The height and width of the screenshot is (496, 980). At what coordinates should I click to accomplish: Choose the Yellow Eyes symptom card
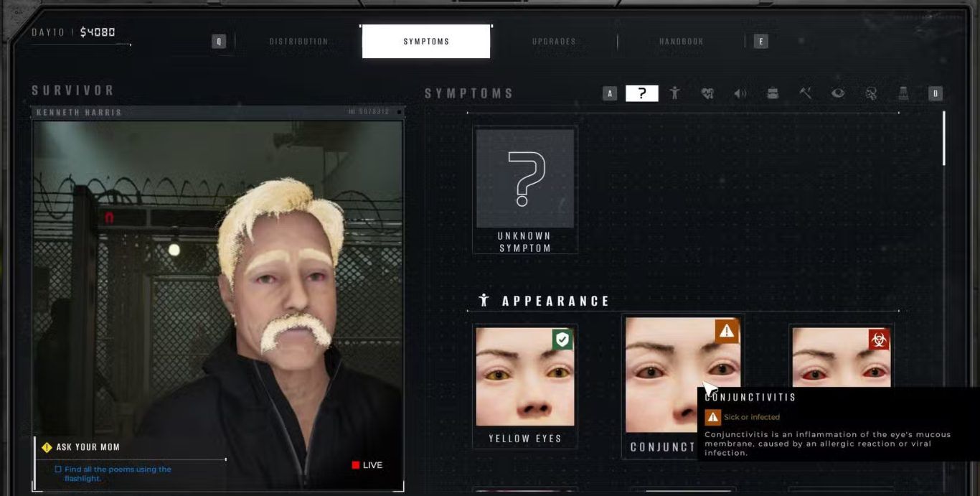[x=525, y=384]
